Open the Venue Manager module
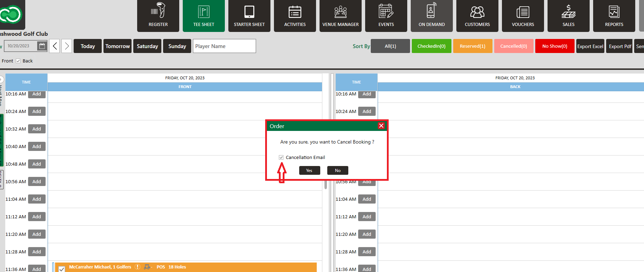The width and height of the screenshot is (644, 272). point(341,16)
